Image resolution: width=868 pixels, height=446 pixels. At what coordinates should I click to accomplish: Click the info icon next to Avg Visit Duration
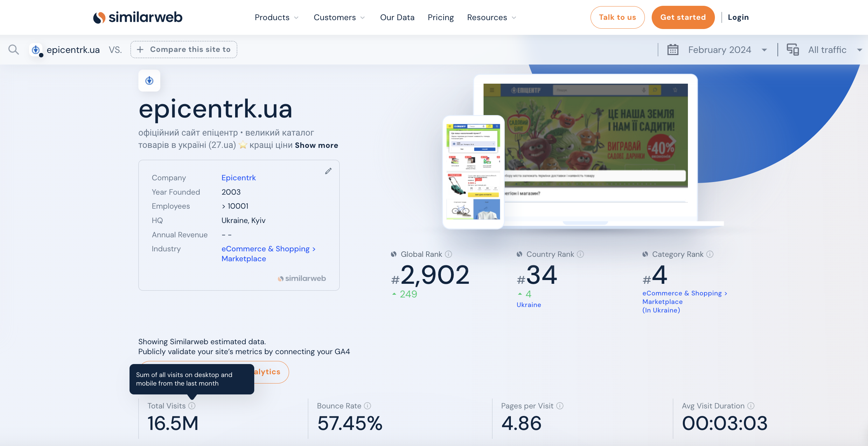click(x=751, y=406)
